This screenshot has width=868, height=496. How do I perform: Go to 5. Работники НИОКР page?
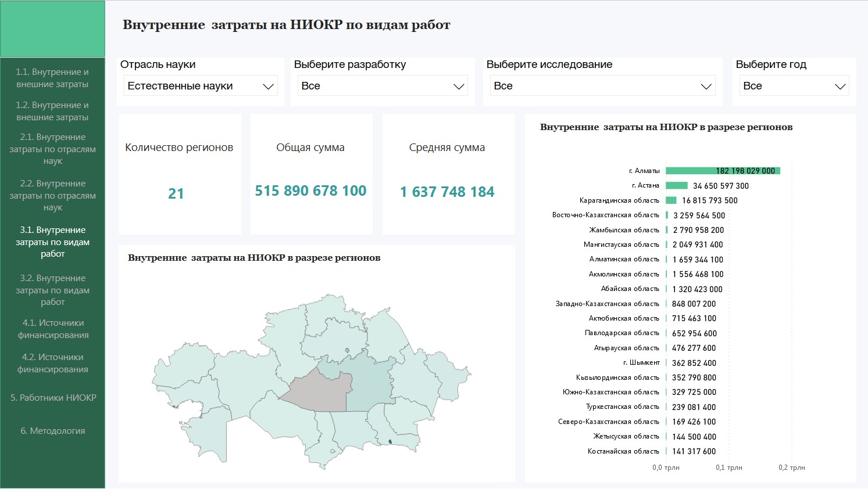53,398
